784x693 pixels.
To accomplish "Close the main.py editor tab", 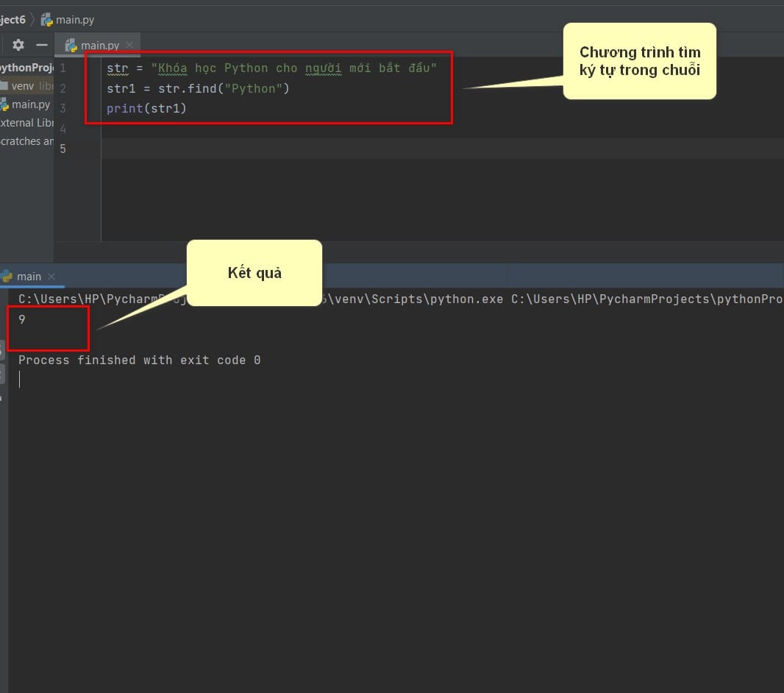I will 129,45.
